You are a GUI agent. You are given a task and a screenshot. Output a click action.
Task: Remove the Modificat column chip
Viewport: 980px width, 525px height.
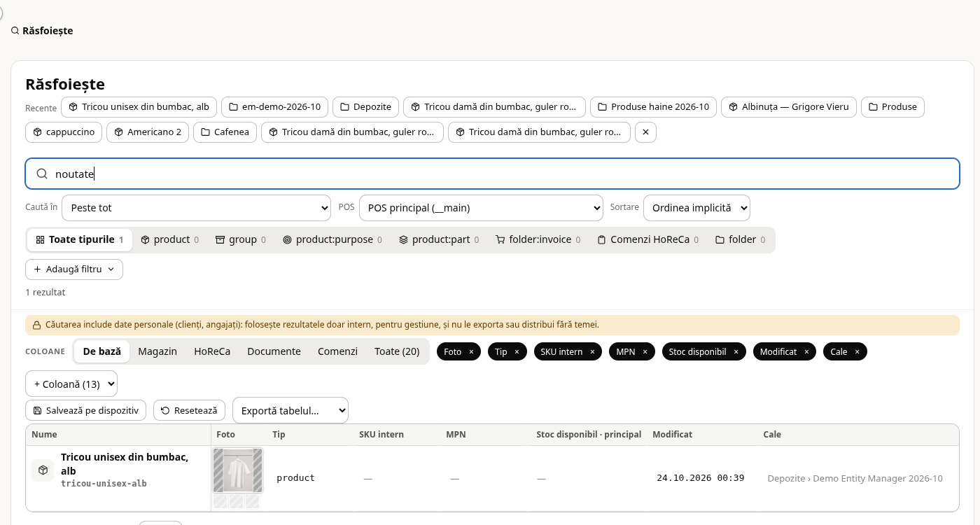806,352
